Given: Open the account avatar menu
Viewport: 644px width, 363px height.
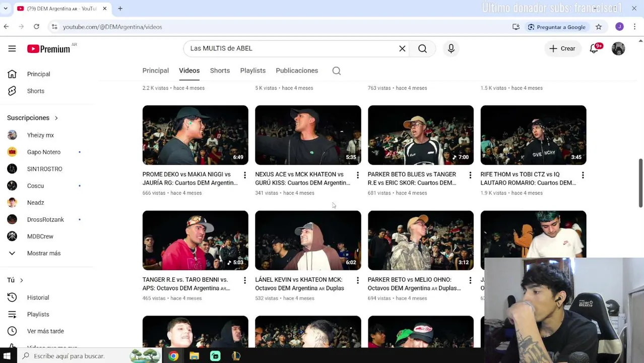Looking at the screenshot, I should (618, 48).
